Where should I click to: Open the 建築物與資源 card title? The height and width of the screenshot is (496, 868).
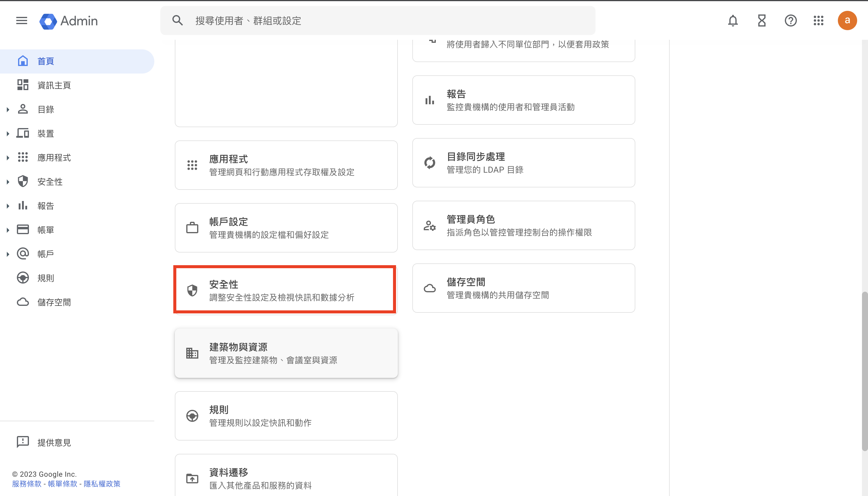238,347
